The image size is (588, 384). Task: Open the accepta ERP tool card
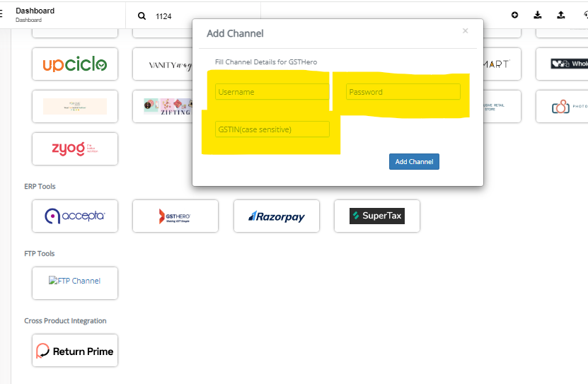75,216
